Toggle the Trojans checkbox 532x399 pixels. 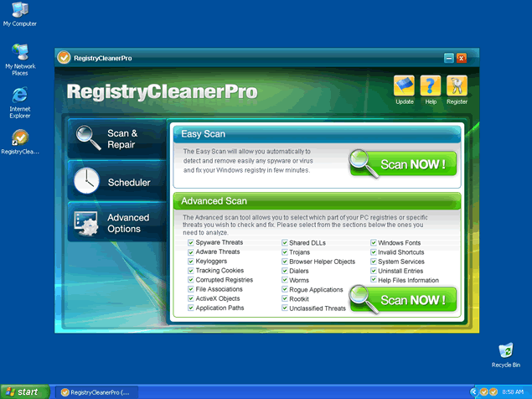click(283, 251)
